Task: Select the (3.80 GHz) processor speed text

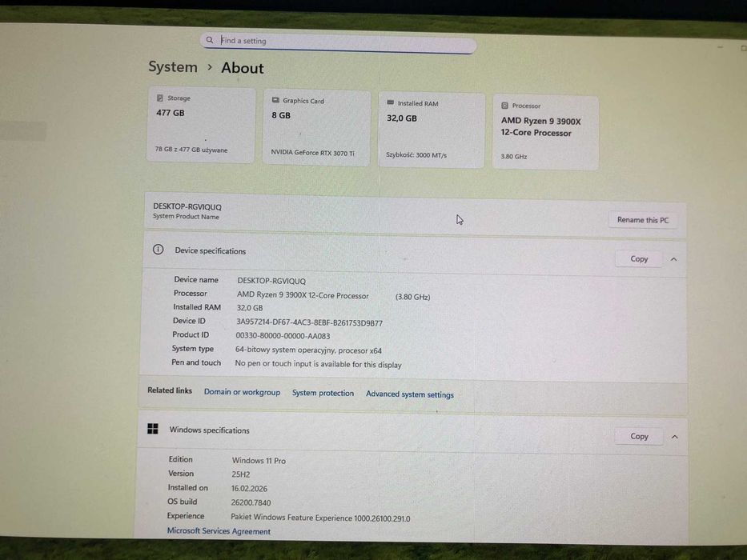Action: coord(412,297)
